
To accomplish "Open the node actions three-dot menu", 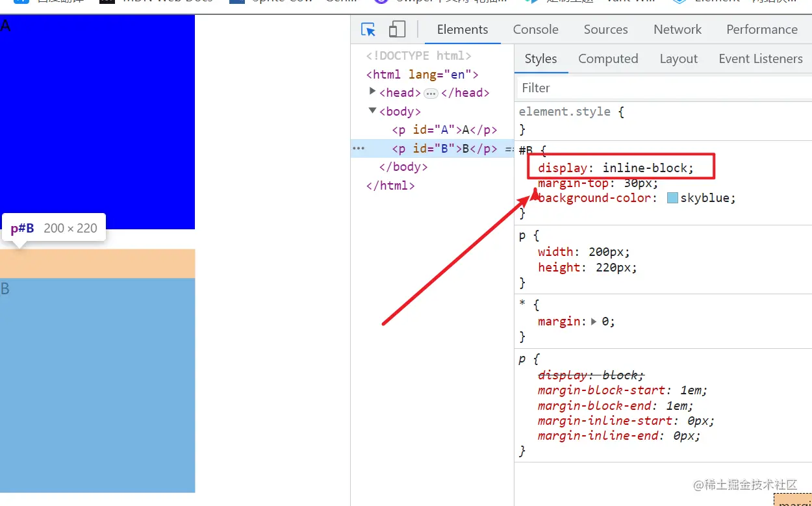I will [359, 149].
